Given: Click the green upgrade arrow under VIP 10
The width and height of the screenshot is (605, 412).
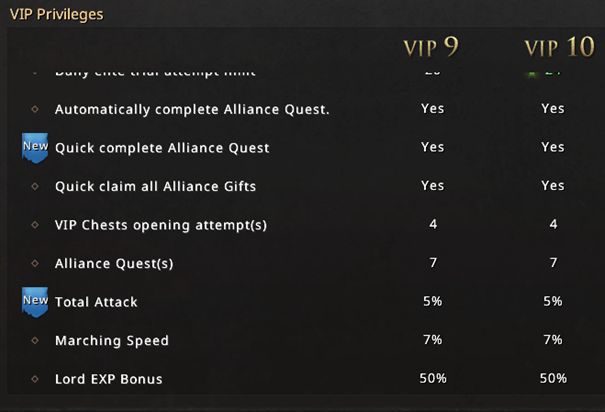Looking at the screenshot, I should click(532, 74).
